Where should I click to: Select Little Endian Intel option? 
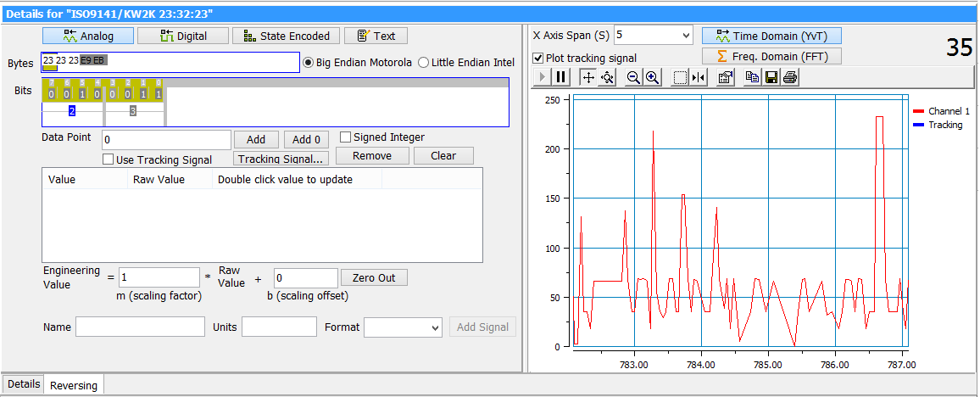coord(424,63)
